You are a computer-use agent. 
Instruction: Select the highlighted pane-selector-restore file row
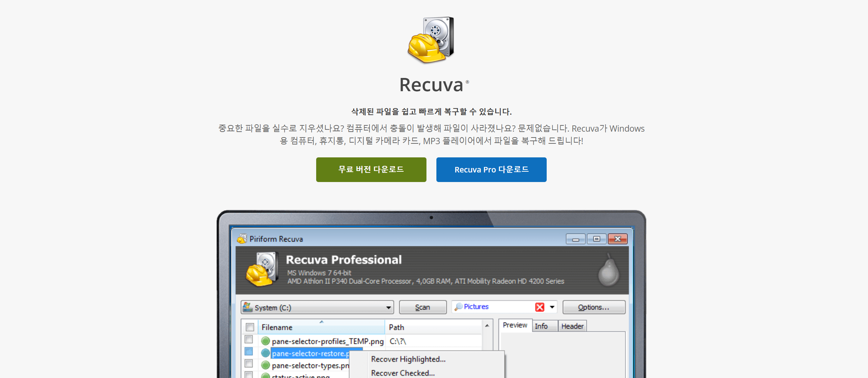pyautogui.click(x=310, y=354)
